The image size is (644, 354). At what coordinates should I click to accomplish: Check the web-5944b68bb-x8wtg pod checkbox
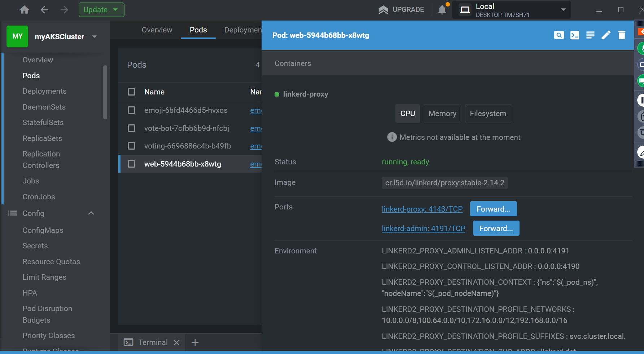132,164
